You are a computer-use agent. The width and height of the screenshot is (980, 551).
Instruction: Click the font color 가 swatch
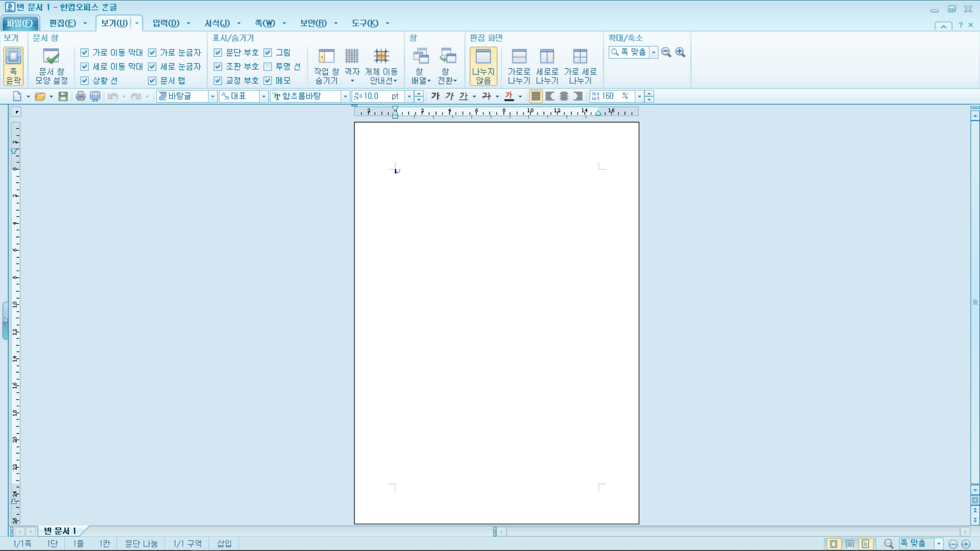tap(509, 96)
